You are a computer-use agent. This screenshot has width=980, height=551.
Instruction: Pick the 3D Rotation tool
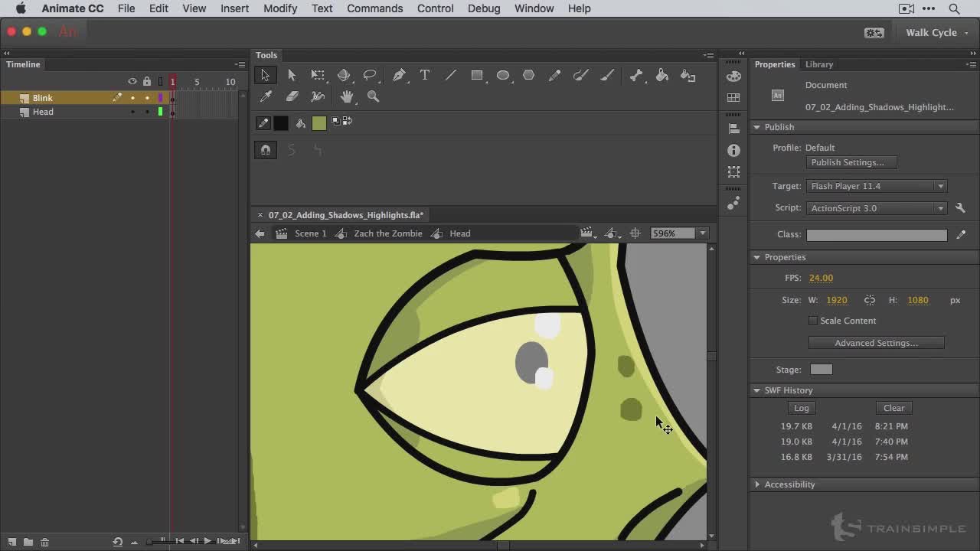pyautogui.click(x=344, y=75)
